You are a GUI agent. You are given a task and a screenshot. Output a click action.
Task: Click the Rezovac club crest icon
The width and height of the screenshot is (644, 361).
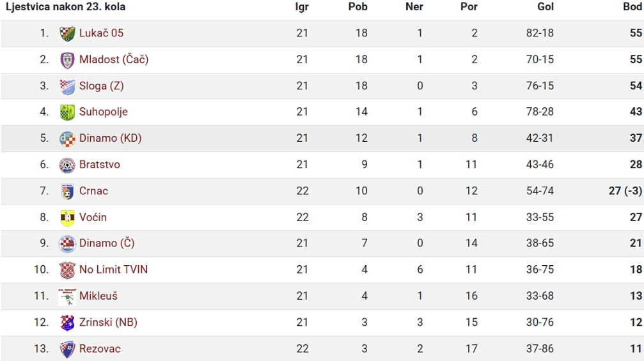click(x=67, y=349)
